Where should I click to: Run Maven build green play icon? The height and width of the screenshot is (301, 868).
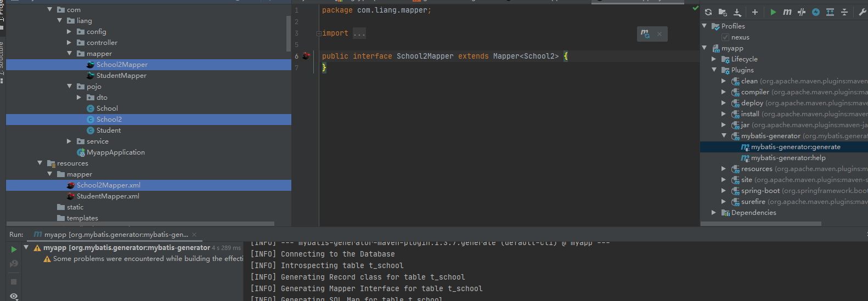pyautogui.click(x=773, y=12)
